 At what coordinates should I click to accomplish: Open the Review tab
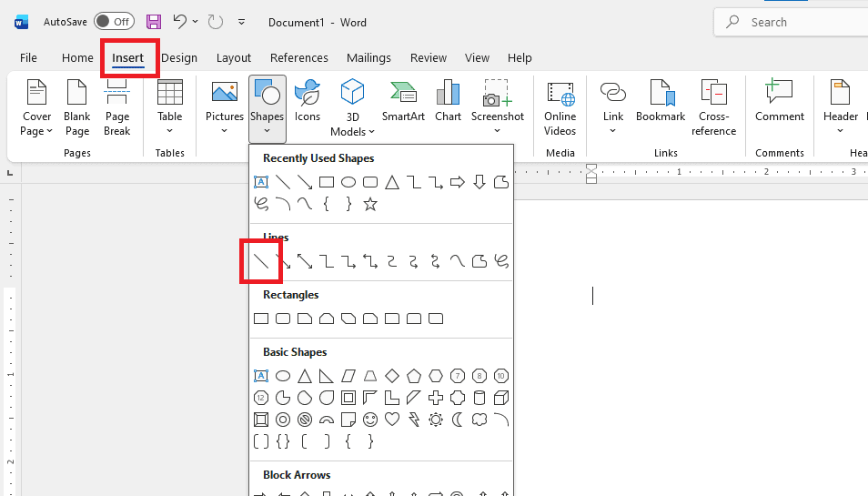(429, 57)
